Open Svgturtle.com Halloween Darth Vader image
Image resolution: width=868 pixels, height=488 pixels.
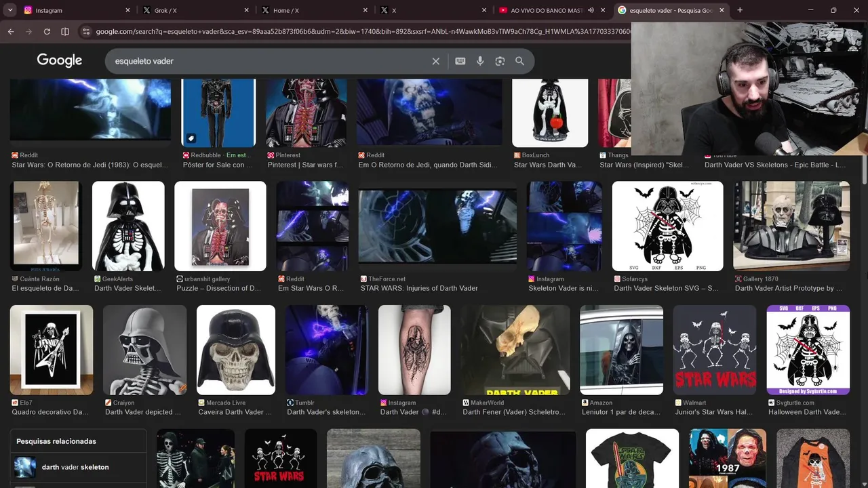tap(808, 350)
